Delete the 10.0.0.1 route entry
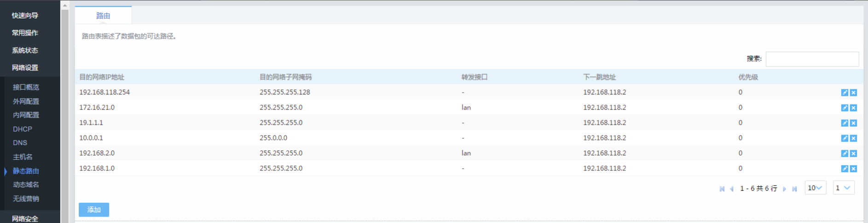The image size is (868, 223). (853, 138)
